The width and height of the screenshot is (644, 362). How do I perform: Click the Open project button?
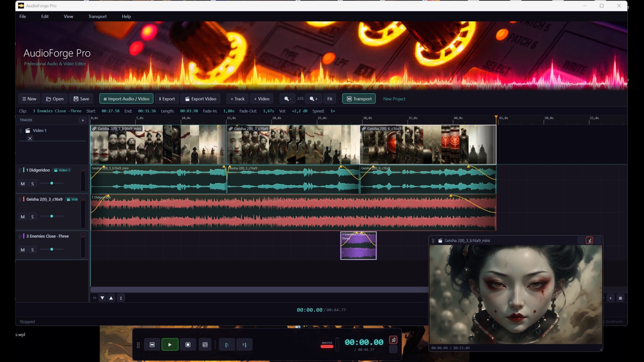coord(55,99)
